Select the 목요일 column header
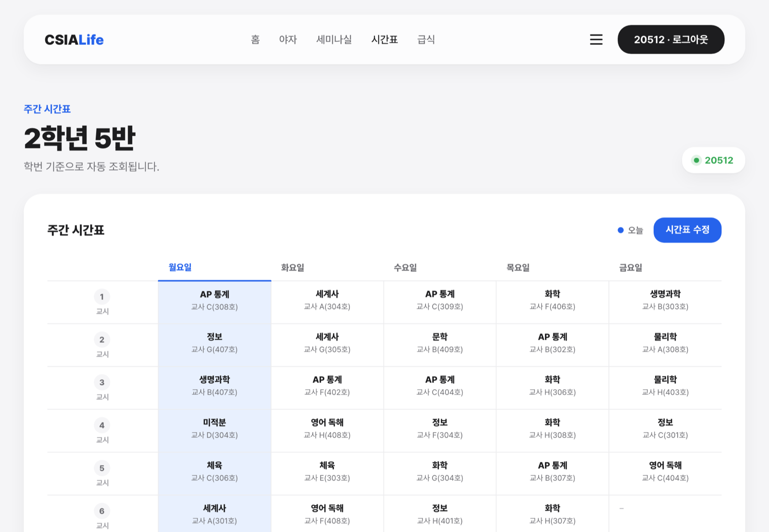Screen dimensions: 769x532 coord(518,268)
